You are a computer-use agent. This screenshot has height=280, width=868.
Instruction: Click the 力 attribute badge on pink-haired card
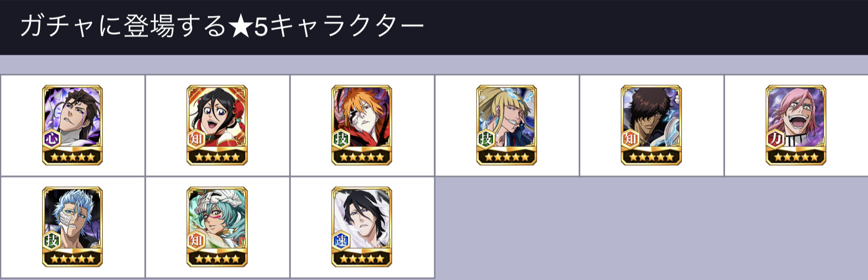(x=775, y=140)
